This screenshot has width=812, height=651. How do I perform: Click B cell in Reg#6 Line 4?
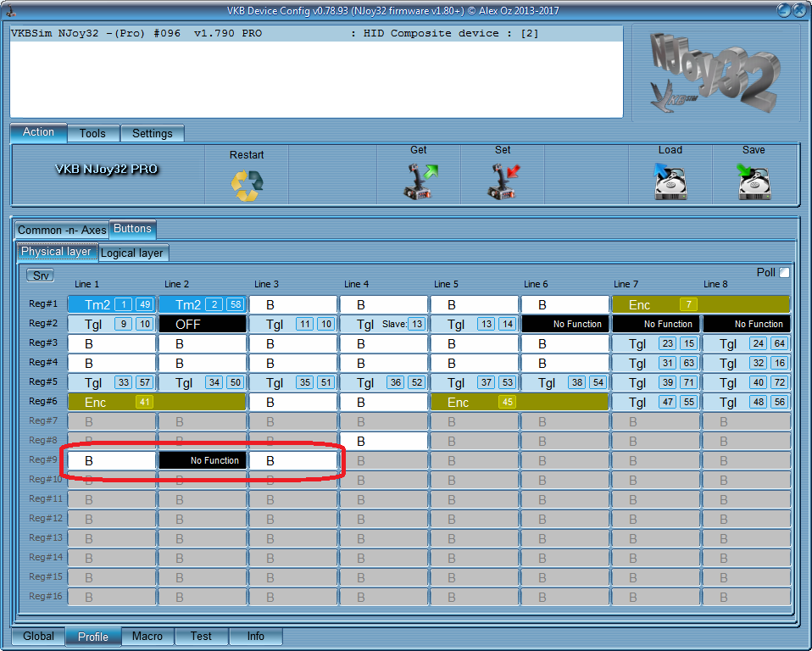click(x=384, y=402)
